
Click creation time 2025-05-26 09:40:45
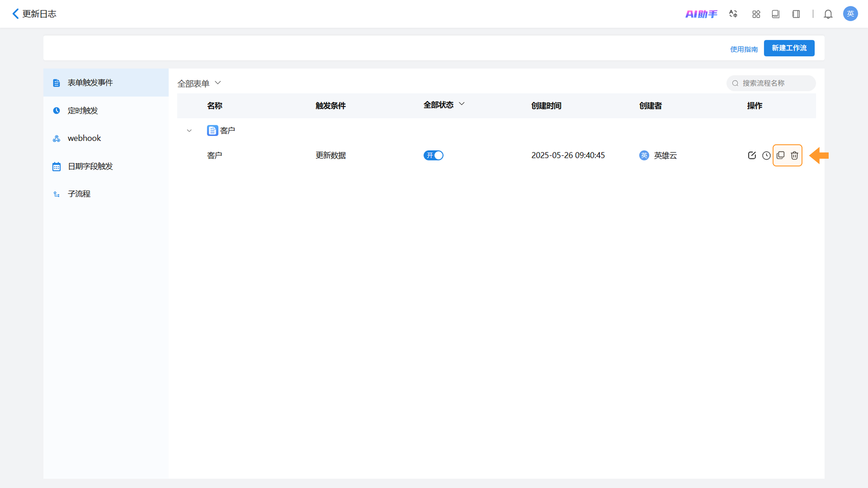(x=568, y=155)
